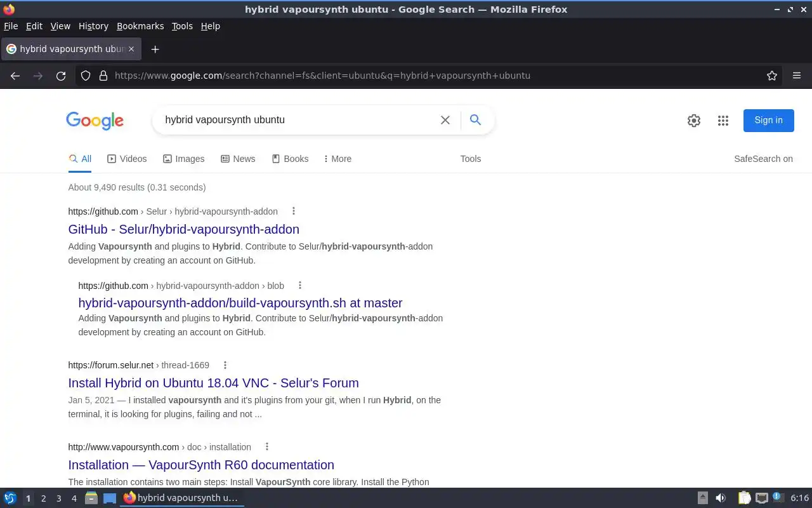
Task: Open the View menu
Action: (60, 26)
